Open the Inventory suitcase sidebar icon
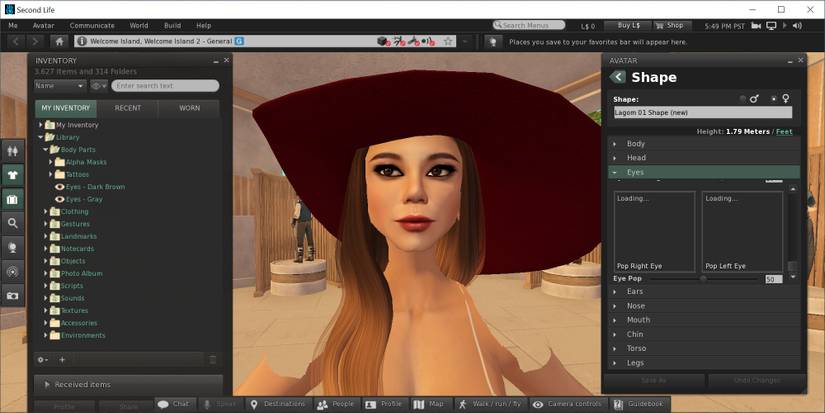The image size is (825, 413). click(x=13, y=199)
